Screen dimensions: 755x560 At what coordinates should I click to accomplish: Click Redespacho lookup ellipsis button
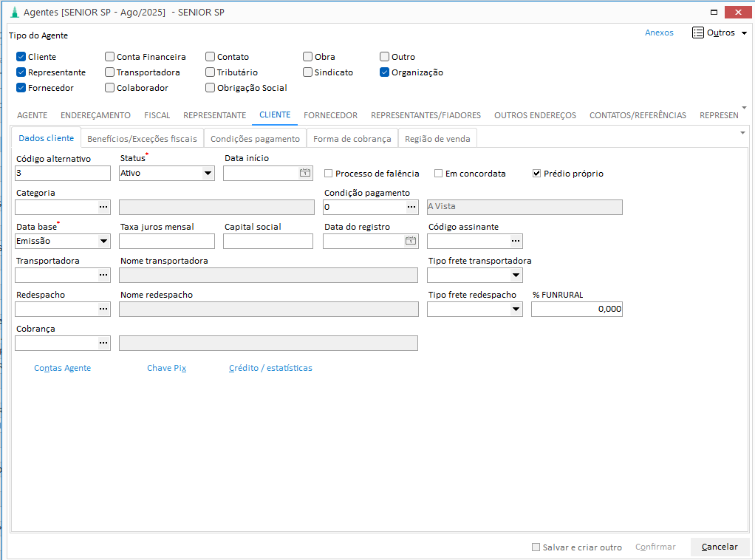click(103, 309)
